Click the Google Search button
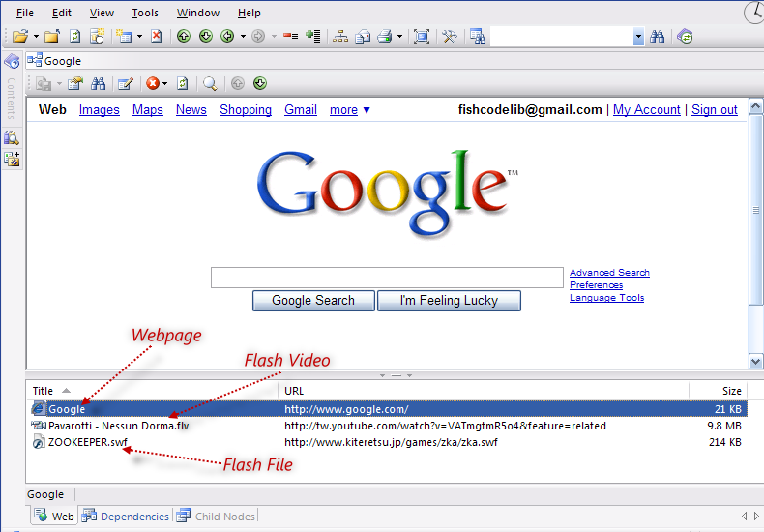This screenshot has height=532, width=764. point(313,301)
